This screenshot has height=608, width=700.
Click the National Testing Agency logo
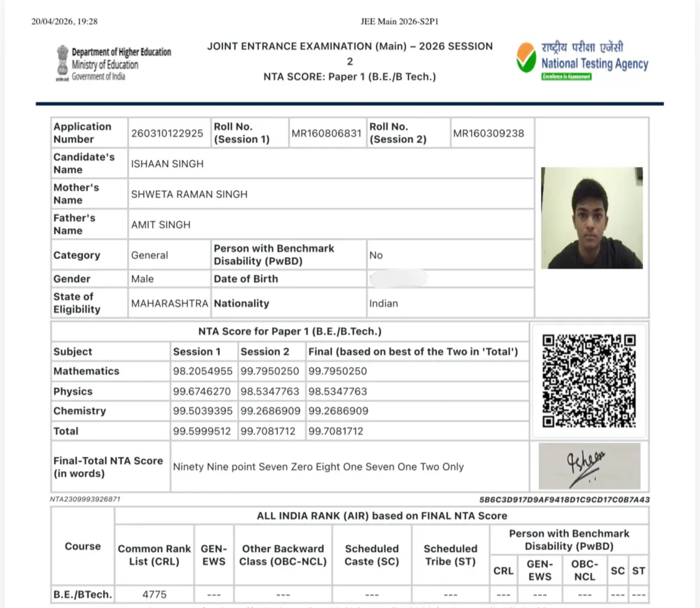582,61
